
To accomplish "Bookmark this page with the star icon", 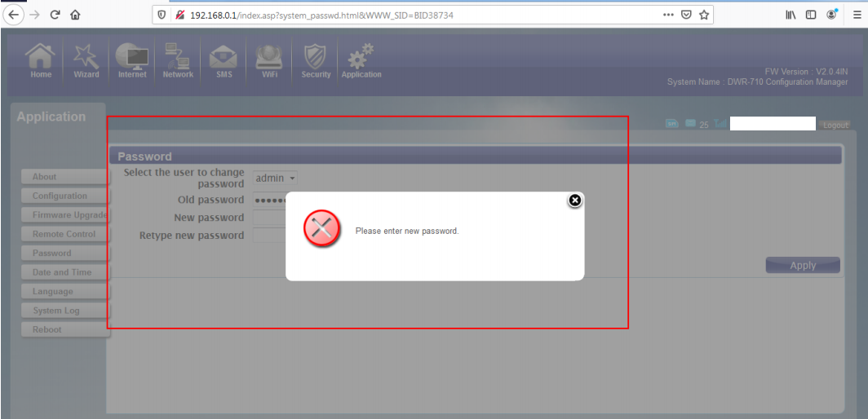I will (703, 15).
